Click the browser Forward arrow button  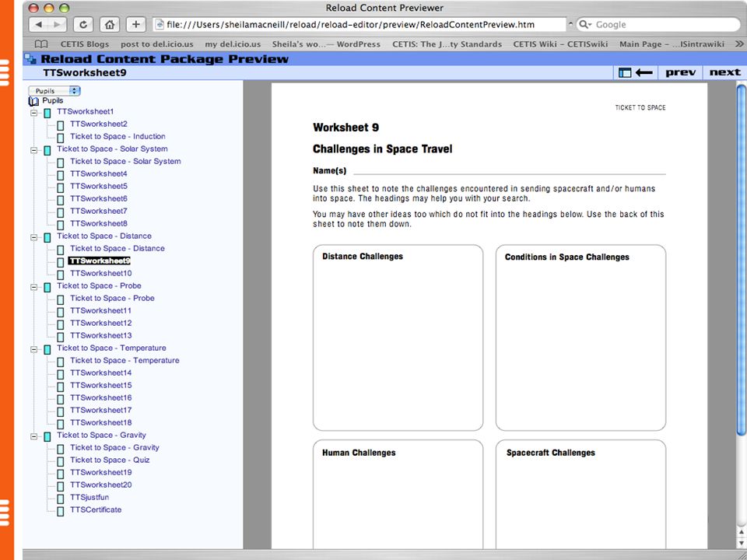(57, 24)
